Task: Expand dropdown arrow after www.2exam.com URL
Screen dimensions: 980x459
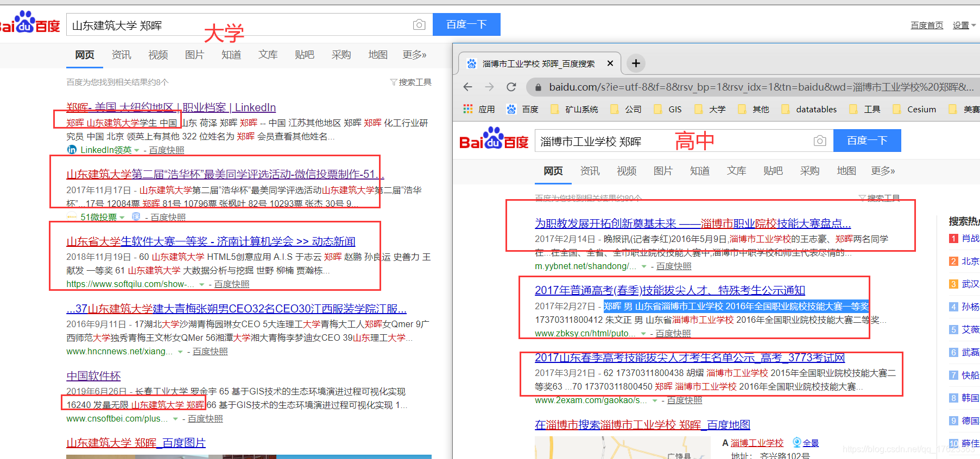Action: tap(655, 400)
